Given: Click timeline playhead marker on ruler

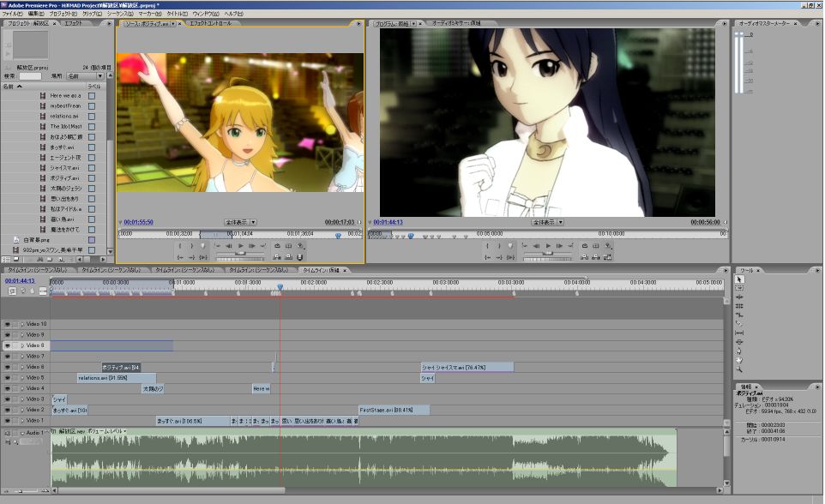Looking at the screenshot, I should [x=280, y=287].
